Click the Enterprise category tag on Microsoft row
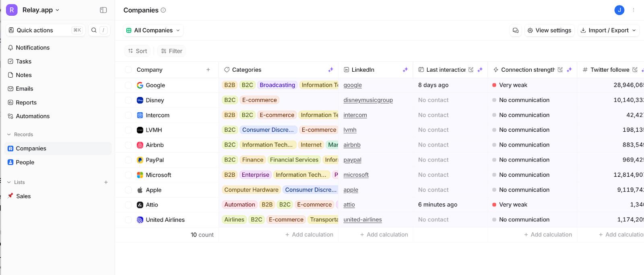 click(256, 175)
